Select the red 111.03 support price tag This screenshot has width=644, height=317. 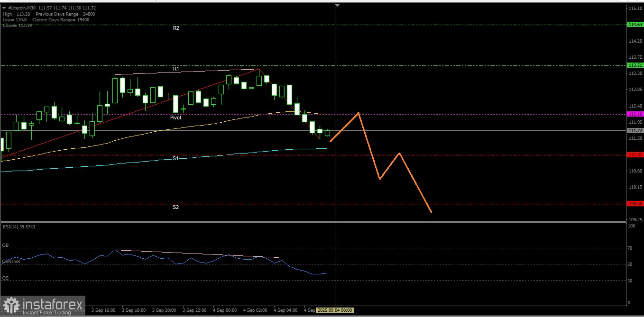pyautogui.click(x=635, y=155)
